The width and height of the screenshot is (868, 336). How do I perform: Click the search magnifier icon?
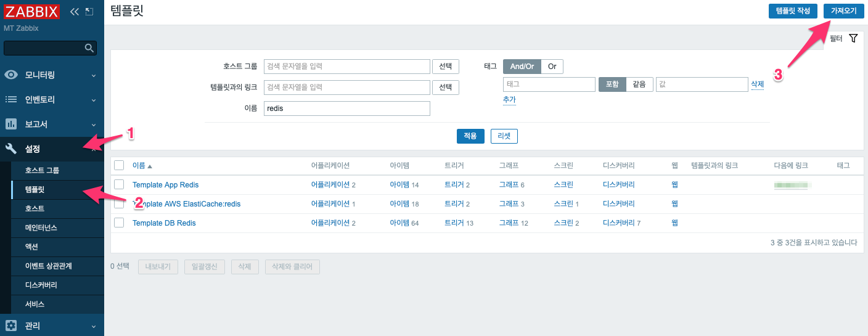click(x=89, y=48)
